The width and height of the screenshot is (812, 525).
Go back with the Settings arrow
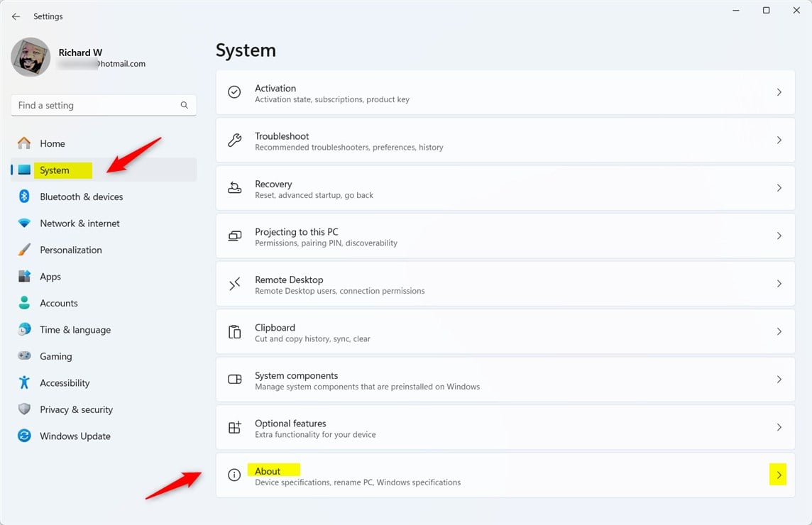tap(16, 16)
